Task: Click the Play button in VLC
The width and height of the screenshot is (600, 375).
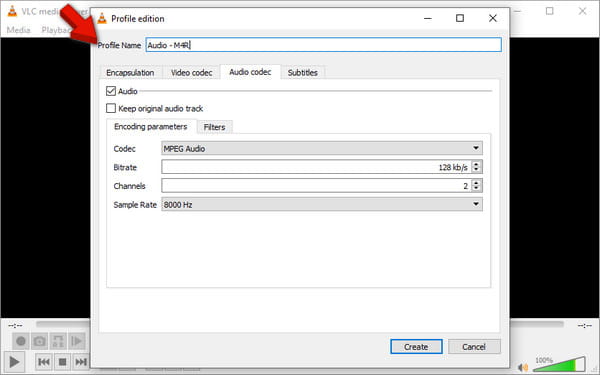Action: tap(14, 362)
